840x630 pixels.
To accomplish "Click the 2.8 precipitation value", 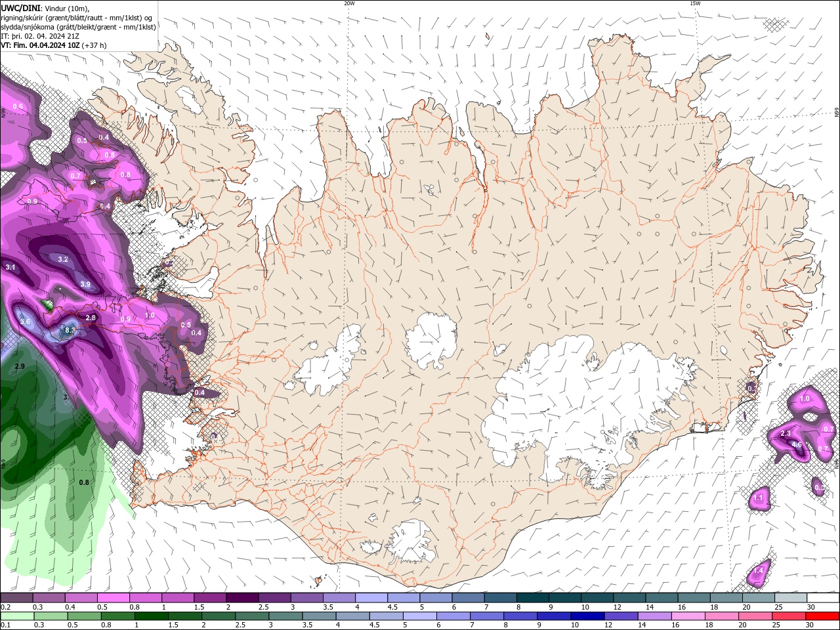I will pos(91,318).
